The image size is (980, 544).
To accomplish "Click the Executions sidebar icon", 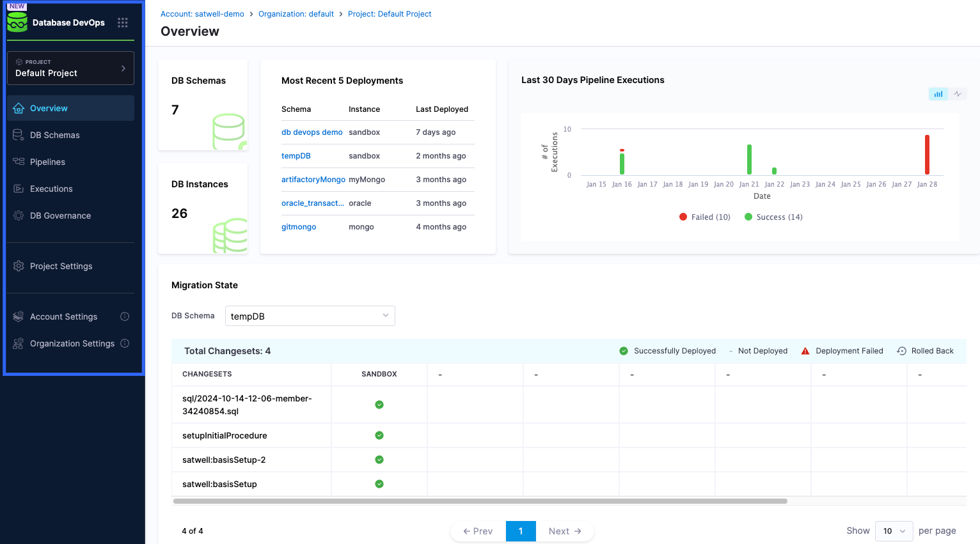I will [x=19, y=189].
